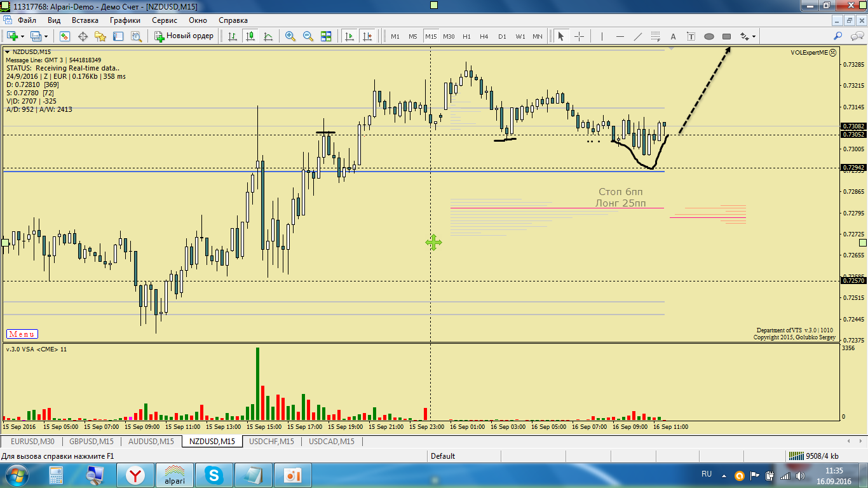The width and height of the screenshot is (868, 488).
Task: Toggle chart auto scroll
Action: [x=349, y=36]
